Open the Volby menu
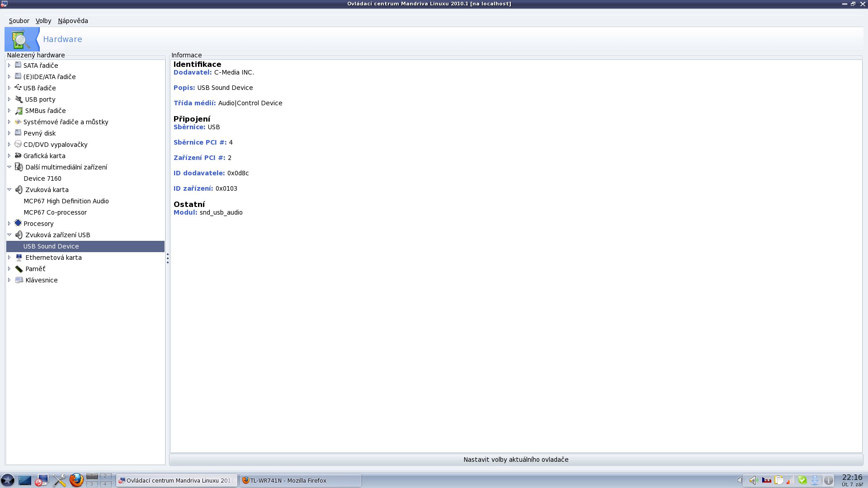 click(43, 21)
